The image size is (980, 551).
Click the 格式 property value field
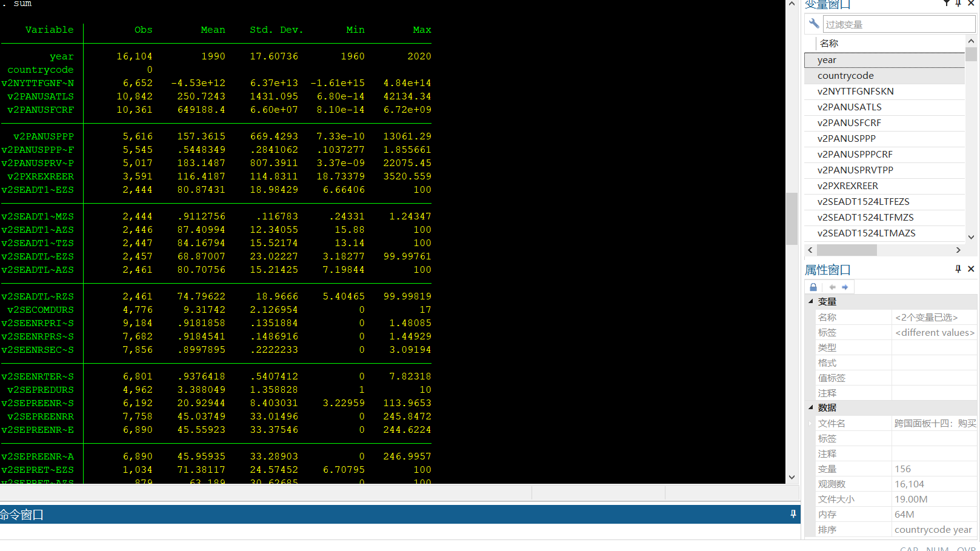(934, 362)
